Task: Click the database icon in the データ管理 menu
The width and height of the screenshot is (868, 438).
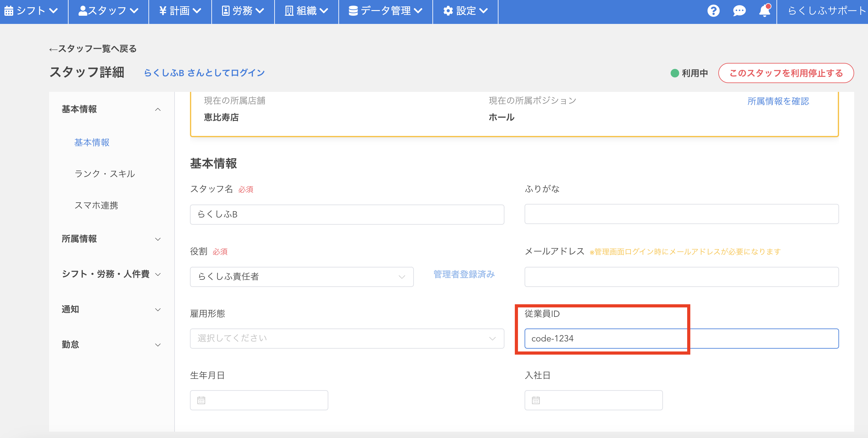Action: (353, 11)
